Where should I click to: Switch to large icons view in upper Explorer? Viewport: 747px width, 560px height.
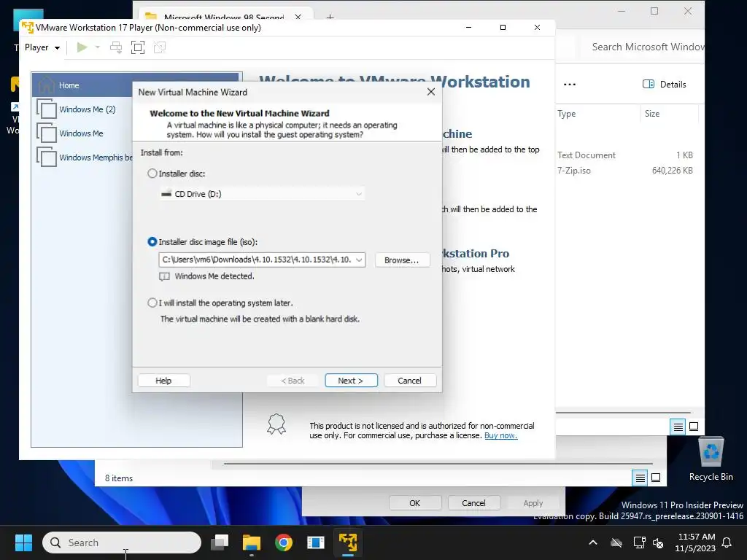(694, 427)
